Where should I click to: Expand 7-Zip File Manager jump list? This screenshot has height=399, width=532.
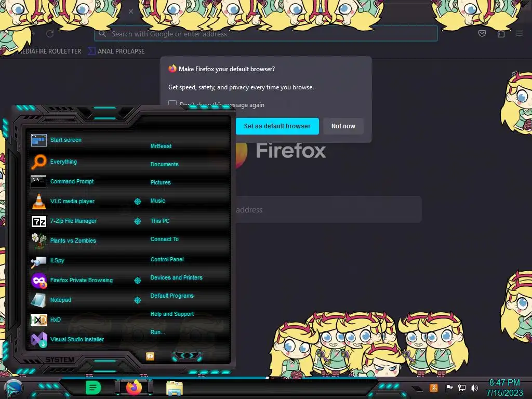(x=137, y=221)
